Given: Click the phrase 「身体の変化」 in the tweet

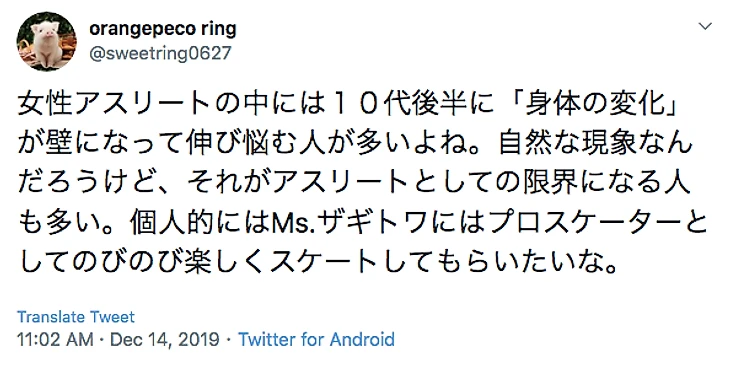Looking at the screenshot, I should click(x=603, y=103).
